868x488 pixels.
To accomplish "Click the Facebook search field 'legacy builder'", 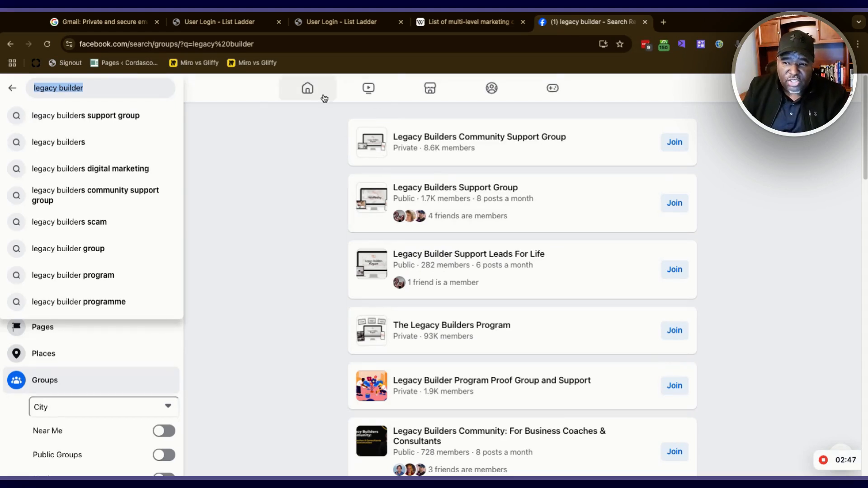I will (100, 88).
